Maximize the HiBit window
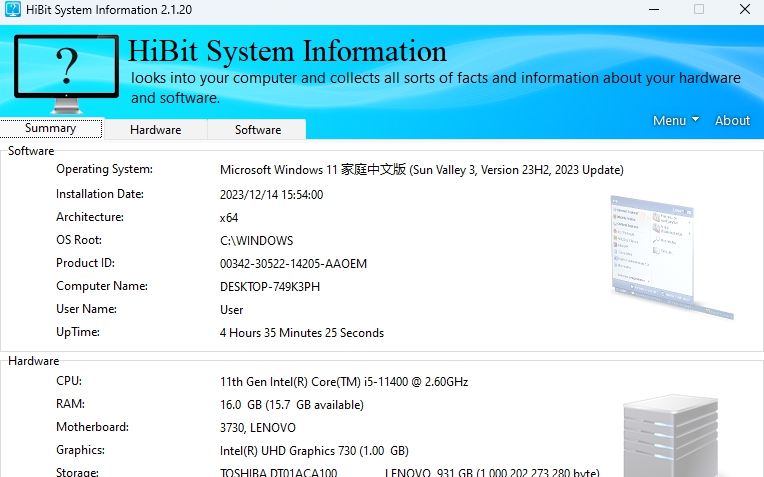This screenshot has width=764, height=477. pyautogui.click(x=699, y=10)
